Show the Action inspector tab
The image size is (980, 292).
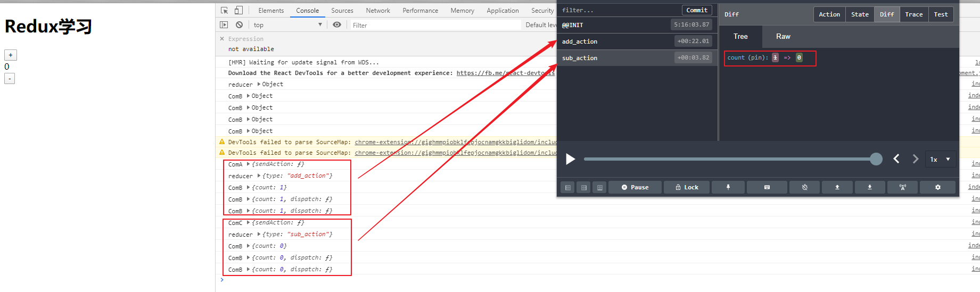click(x=829, y=14)
